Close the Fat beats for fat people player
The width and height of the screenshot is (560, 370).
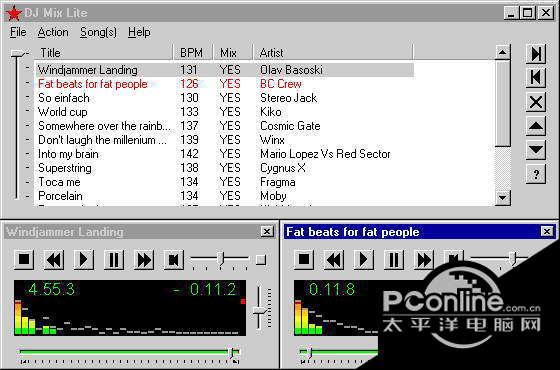(x=546, y=232)
